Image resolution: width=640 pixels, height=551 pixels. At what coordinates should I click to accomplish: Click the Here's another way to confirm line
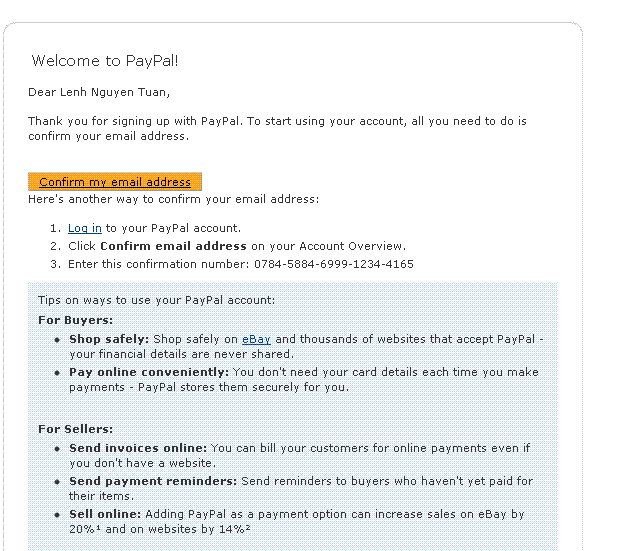point(173,199)
